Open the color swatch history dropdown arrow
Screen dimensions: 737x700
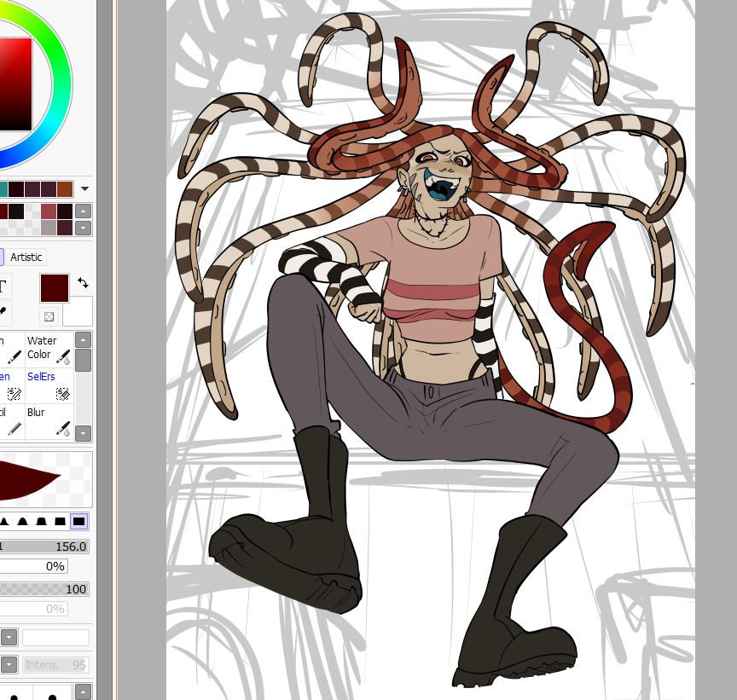pyautogui.click(x=84, y=188)
